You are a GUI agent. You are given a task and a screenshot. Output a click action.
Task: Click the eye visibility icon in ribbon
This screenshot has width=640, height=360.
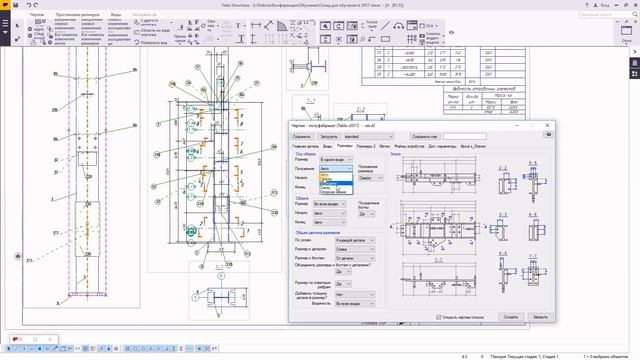coord(451,32)
